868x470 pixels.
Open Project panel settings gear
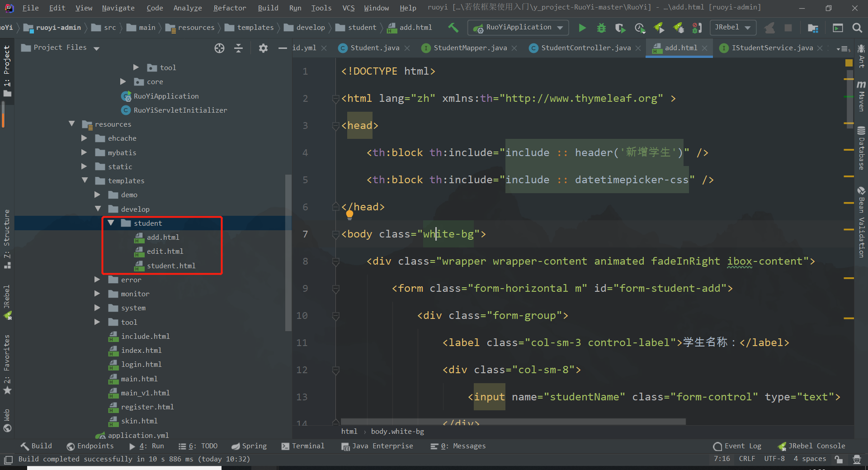263,48
